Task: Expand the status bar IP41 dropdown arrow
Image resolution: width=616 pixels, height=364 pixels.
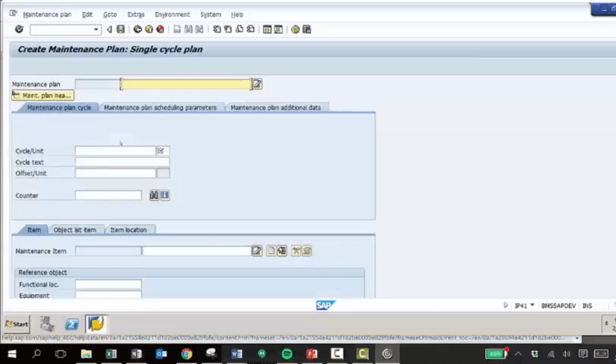Action: (532, 305)
